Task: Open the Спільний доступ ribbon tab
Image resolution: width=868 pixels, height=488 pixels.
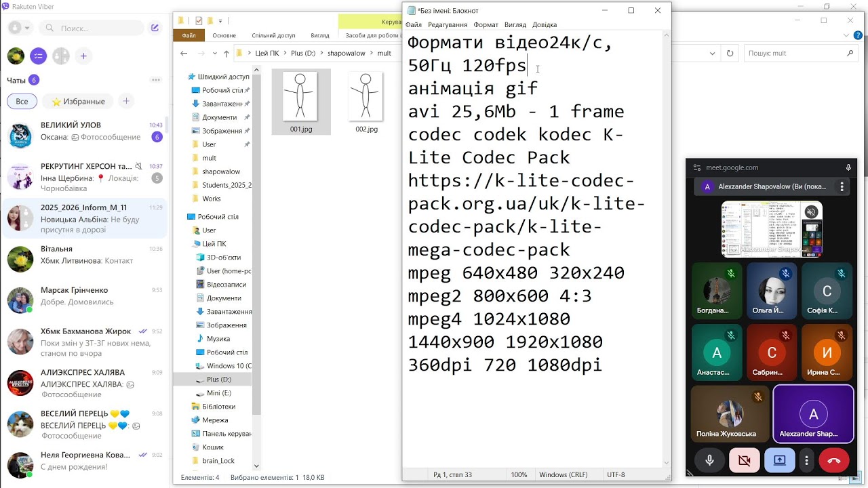Action: click(x=273, y=35)
